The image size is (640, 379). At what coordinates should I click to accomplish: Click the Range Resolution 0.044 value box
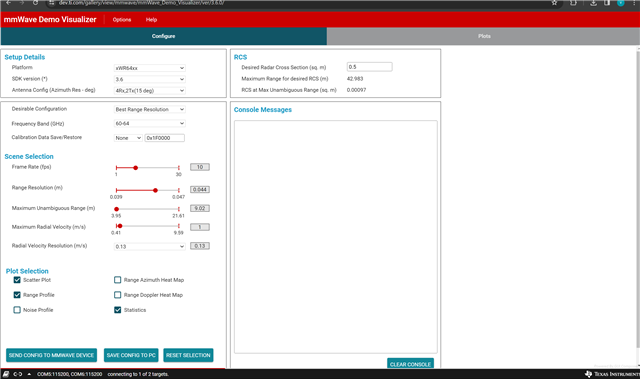pos(200,189)
